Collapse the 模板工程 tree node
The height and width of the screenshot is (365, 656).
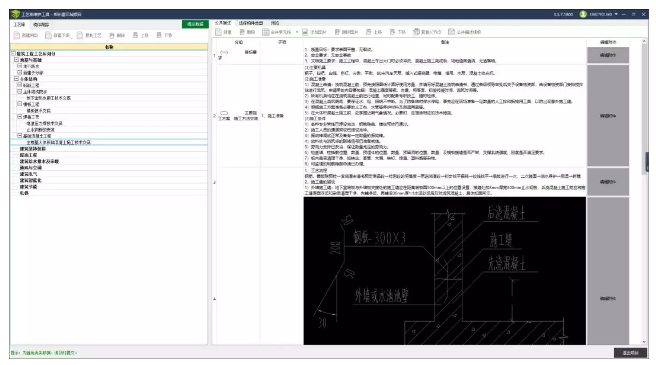pos(19,104)
